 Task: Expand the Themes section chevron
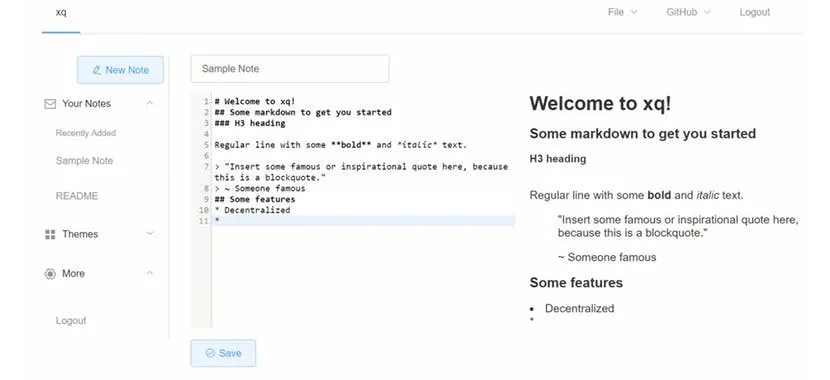point(150,233)
